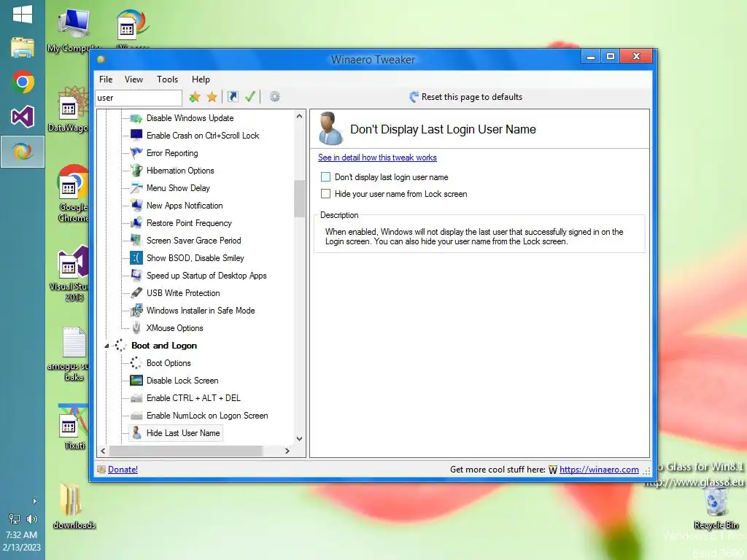Click tree horizontal scroll left arrow
Screen dimensions: 747x560
pyautogui.click(x=103, y=451)
